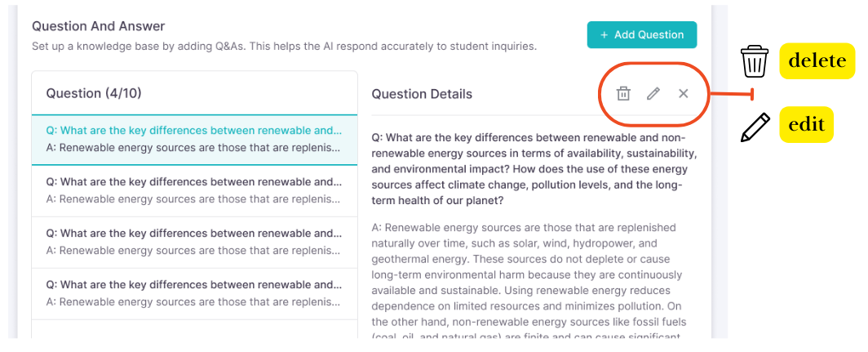Click the gray answer paragraph in details pane
Image resolution: width=868 pixels, height=352 pixels.
click(x=527, y=282)
